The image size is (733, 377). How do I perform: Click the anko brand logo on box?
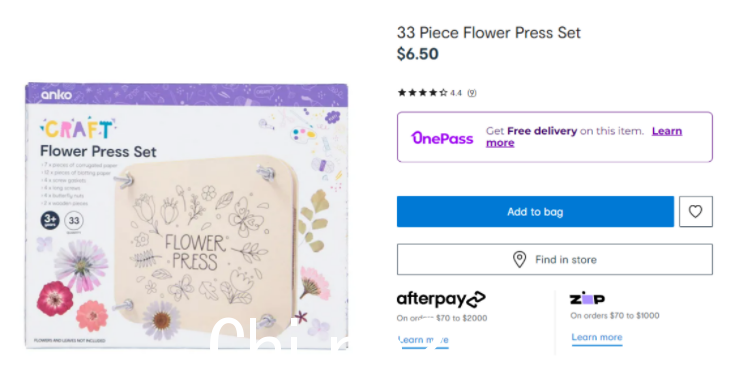tap(57, 95)
